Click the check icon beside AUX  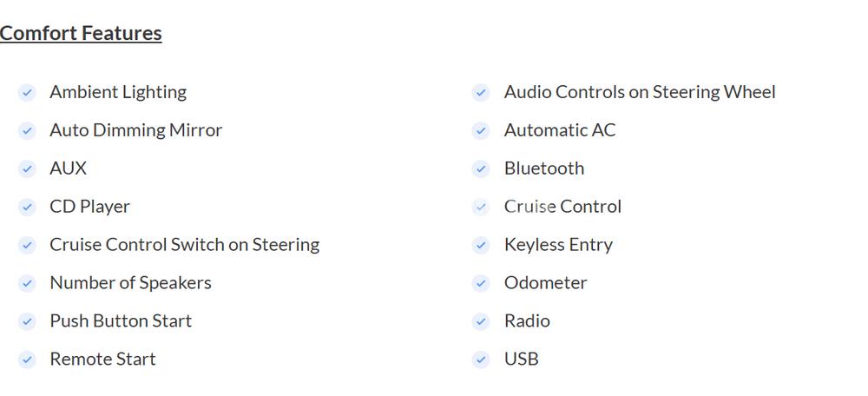tap(27, 169)
